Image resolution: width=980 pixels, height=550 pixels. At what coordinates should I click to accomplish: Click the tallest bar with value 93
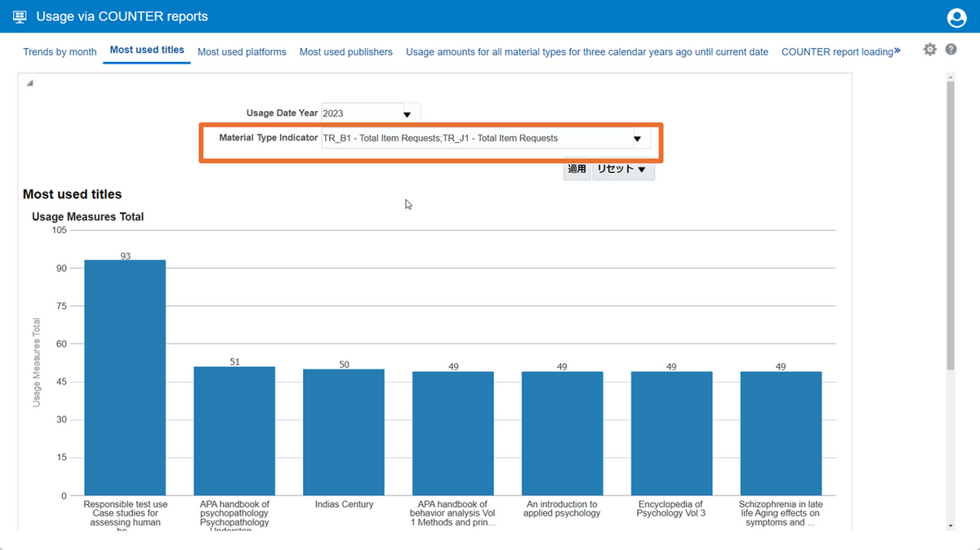point(125,377)
